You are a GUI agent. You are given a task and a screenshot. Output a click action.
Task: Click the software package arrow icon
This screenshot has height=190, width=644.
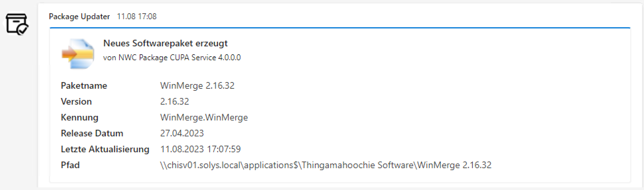click(78, 54)
